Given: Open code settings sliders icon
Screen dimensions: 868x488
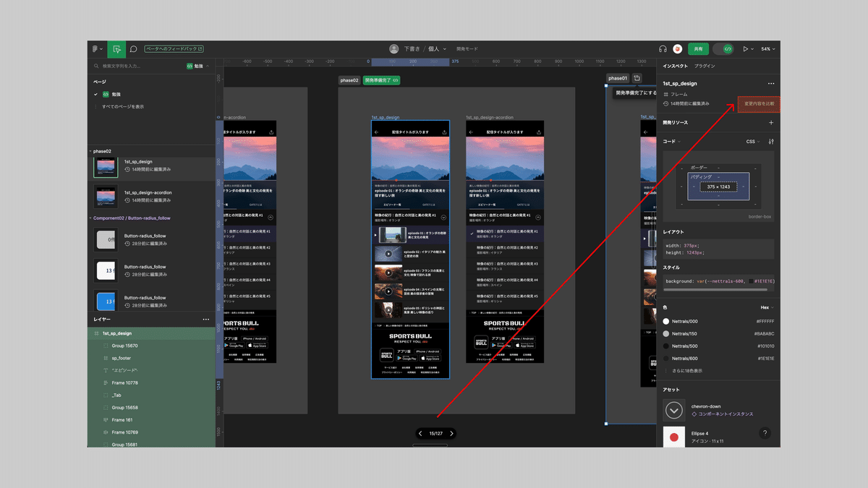Looking at the screenshot, I should tap(771, 142).
